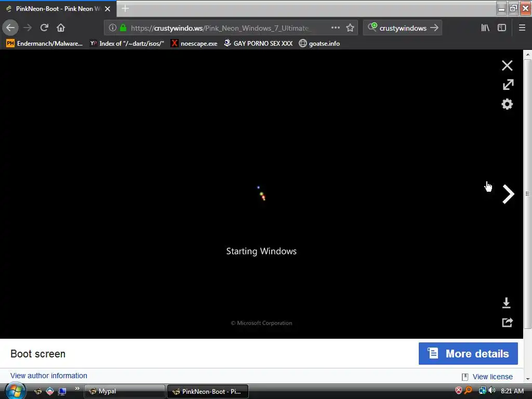
Task: Launch the show desktop quick launch icon
Action: pyautogui.click(x=62, y=392)
